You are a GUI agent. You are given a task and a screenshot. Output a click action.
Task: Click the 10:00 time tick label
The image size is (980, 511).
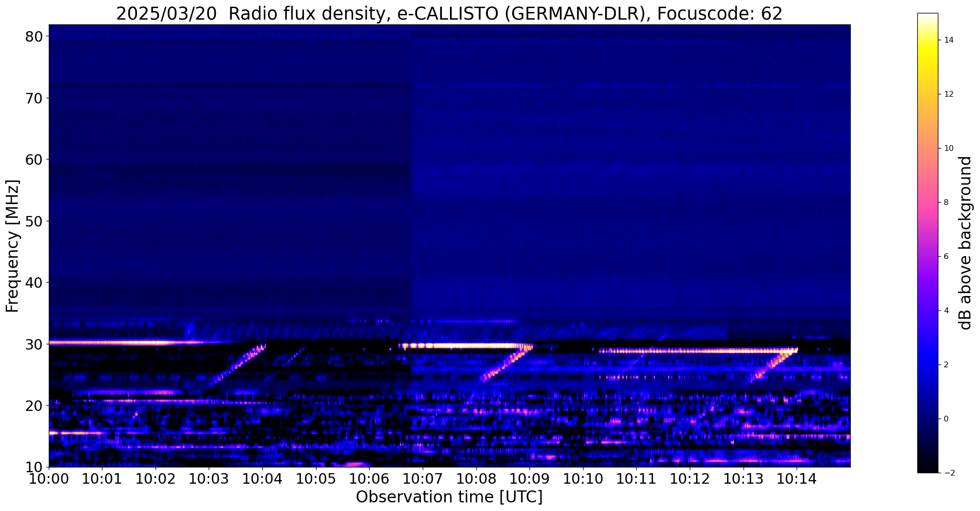(49, 478)
